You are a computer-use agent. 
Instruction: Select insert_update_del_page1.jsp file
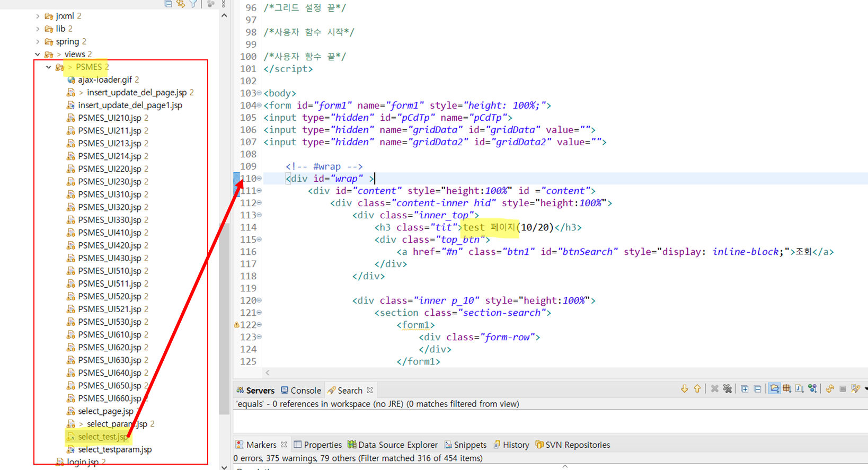click(130, 105)
